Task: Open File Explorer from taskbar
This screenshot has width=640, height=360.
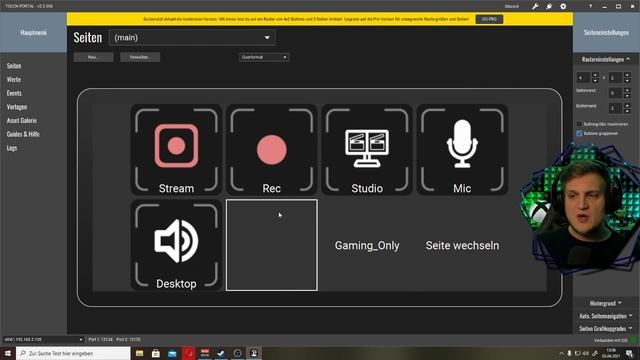Action: coord(140,353)
